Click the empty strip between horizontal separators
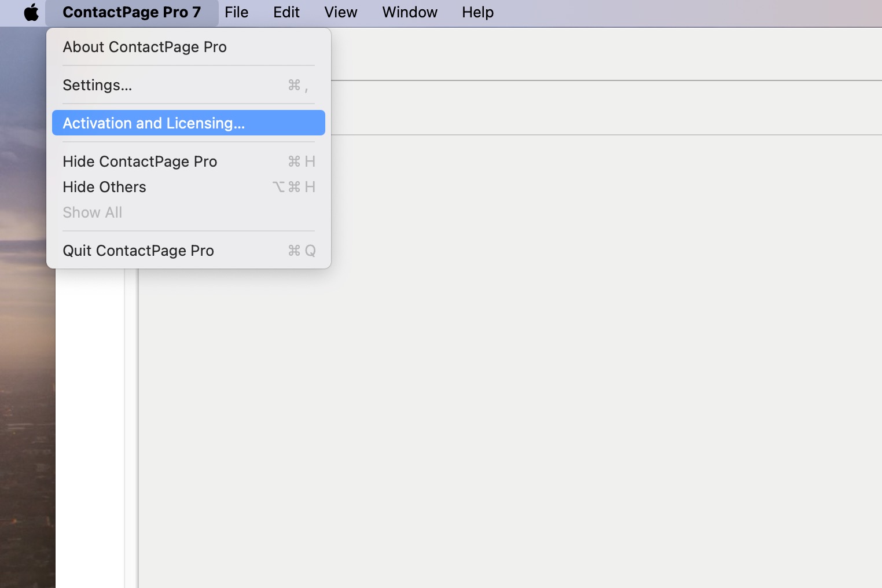 pyautogui.click(x=602, y=108)
